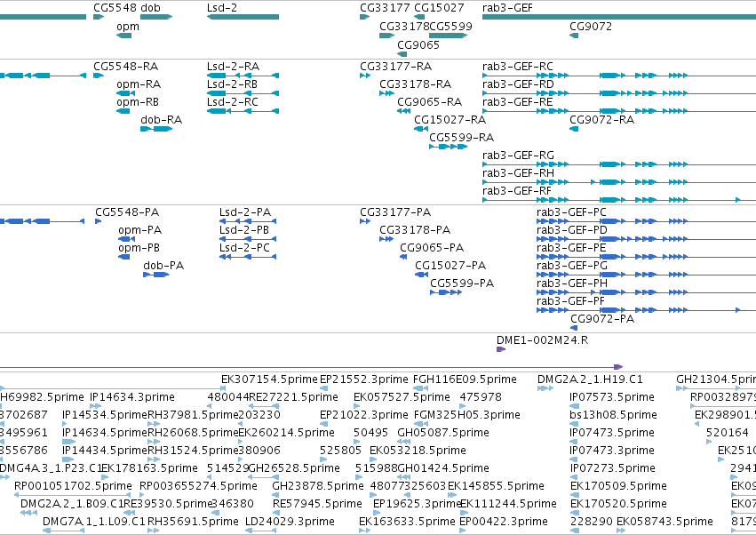The image size is (756, 535).
Task: Click the CG33178-PA protein label
Action: pos(415,230)
